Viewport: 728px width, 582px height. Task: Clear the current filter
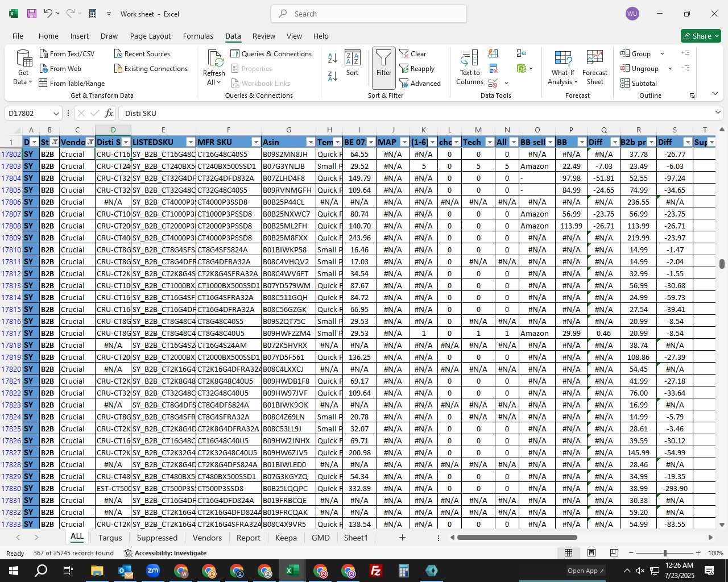tap(413, 53)
